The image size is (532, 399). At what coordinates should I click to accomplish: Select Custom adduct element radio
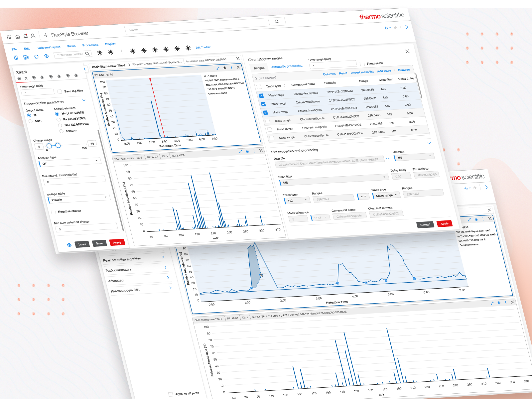(x=61, y=131)
